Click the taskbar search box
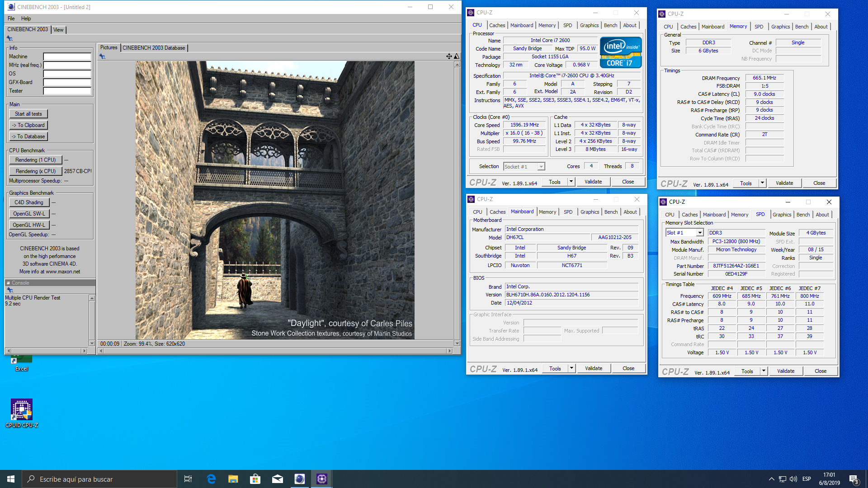 click(x=99, y=479)
